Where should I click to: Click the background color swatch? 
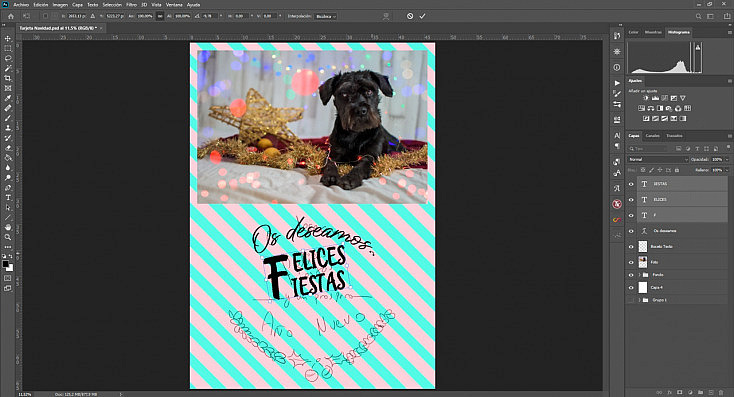click(10, 268)
